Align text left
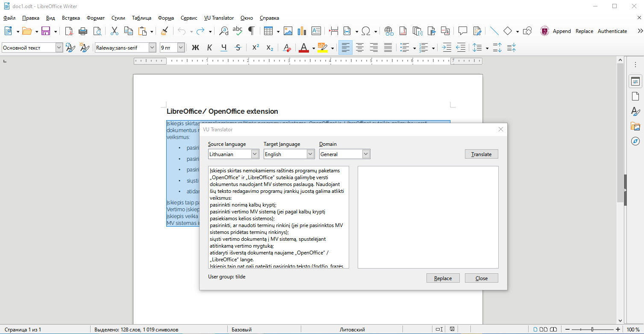Screen dimensions: 644x334 tap(346, 47)
